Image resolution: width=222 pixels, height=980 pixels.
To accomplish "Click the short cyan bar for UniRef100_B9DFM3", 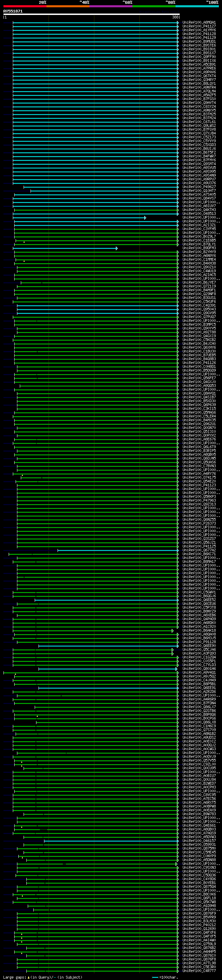I will (x=65, y=248).
